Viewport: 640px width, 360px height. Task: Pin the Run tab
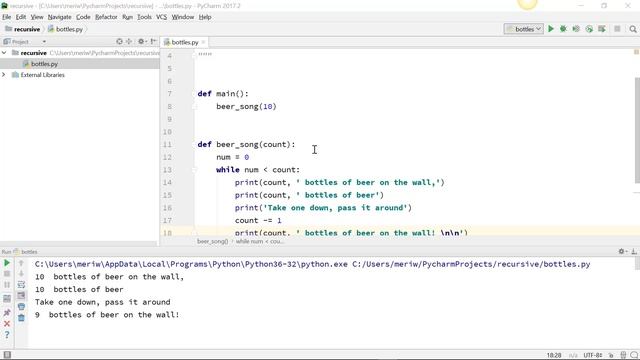[x=7, y=313]
